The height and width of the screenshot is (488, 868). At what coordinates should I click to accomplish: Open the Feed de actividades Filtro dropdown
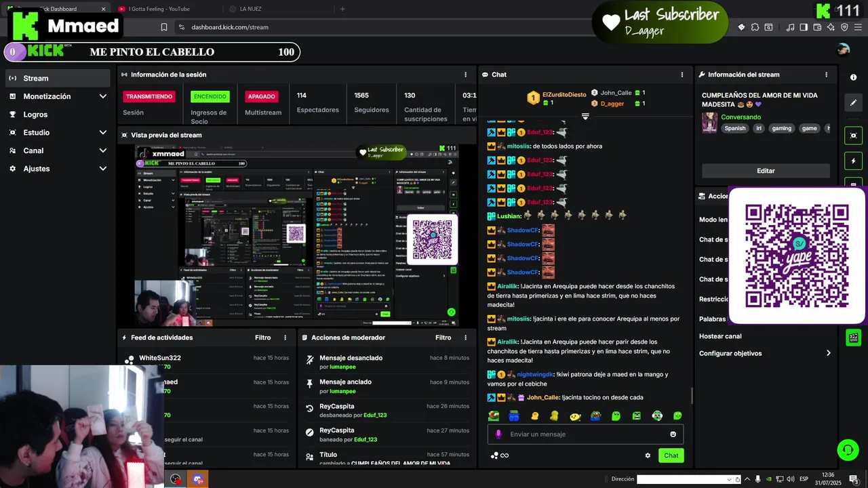click(x=263, y=338)
